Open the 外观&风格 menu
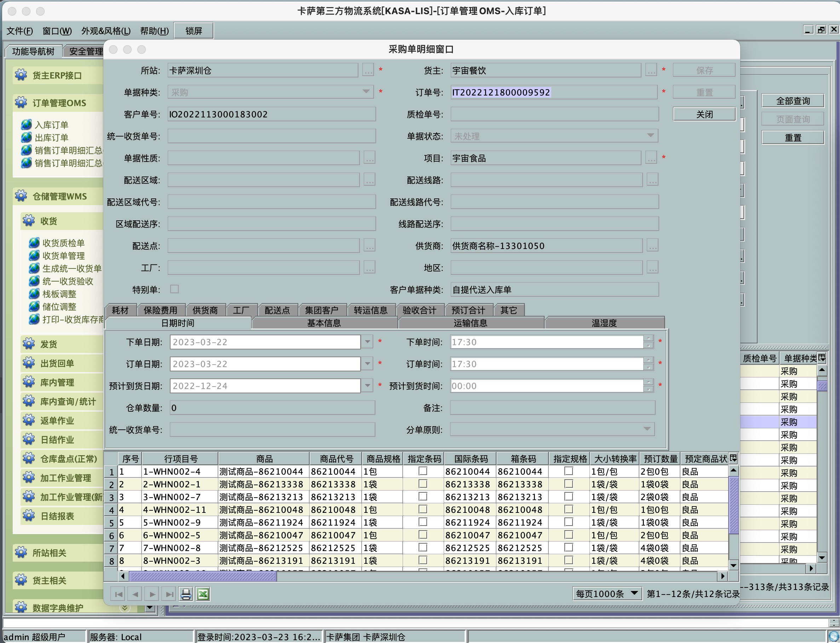Screen dimensions: 840x643 tap(106, 31)
